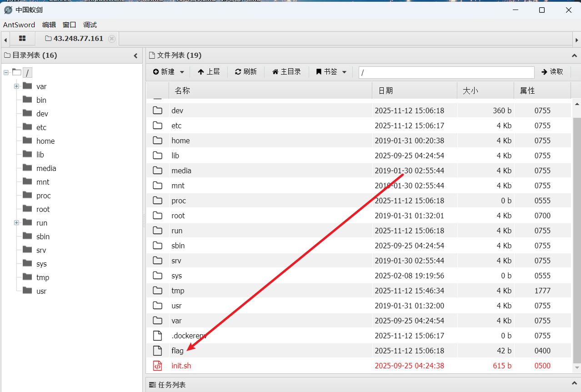Click folder icon of mnt row
The height and width of the screenshot is (392, 581).
[157, 186]
